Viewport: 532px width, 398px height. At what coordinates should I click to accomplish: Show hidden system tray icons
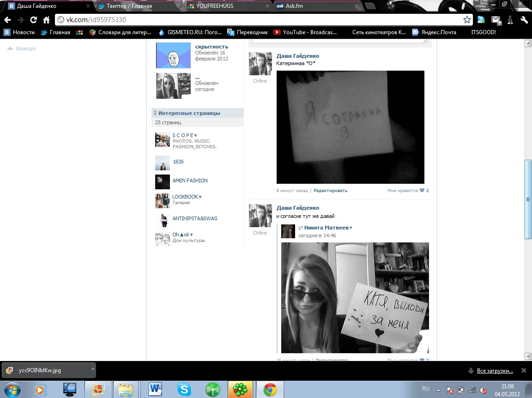click(x=438, y=390)
